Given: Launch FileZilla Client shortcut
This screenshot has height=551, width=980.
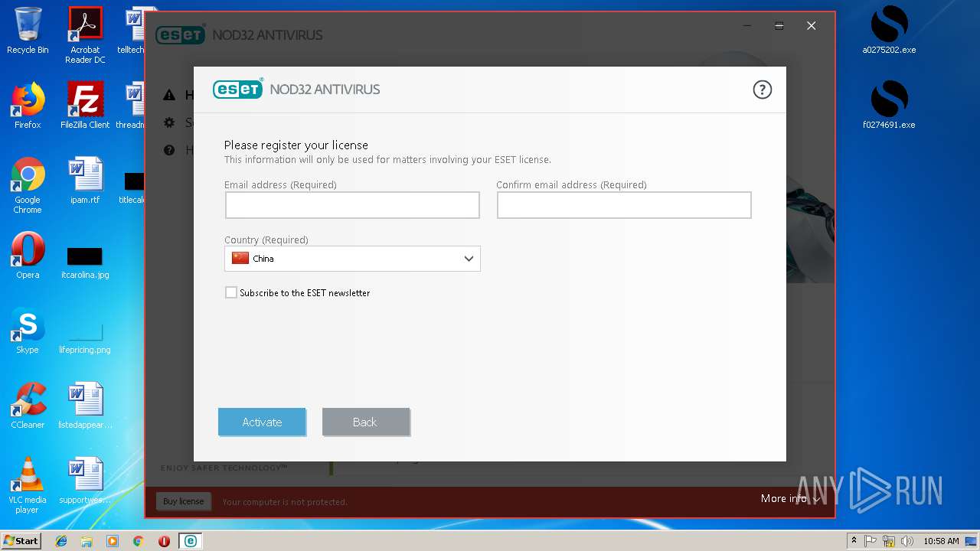Looking at the screenshot, I should click(85, 106).
